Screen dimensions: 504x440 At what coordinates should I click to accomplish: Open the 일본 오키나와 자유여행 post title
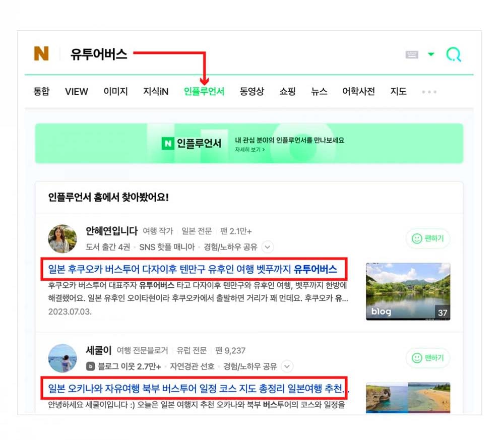pos(198,389)
